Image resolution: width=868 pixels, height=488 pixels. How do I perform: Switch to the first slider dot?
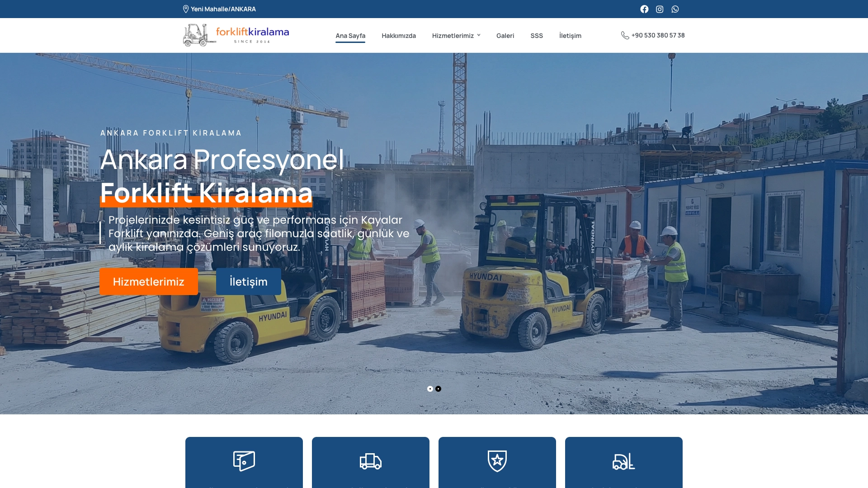[430, 389]
